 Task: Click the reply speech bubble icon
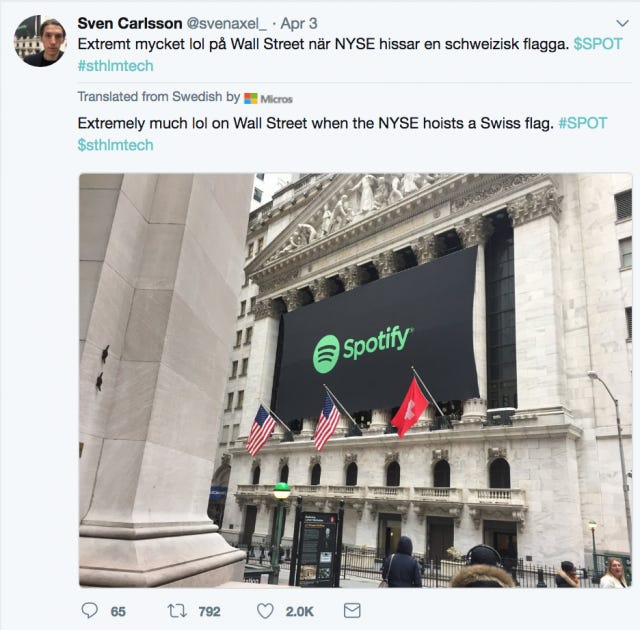(x=89, y=611)
